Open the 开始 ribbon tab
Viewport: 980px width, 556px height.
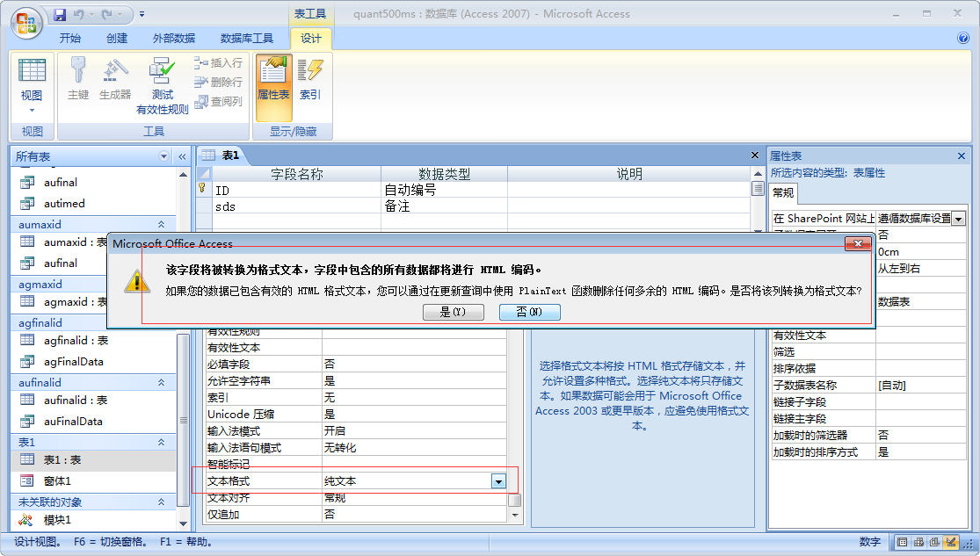click(70, 38)
